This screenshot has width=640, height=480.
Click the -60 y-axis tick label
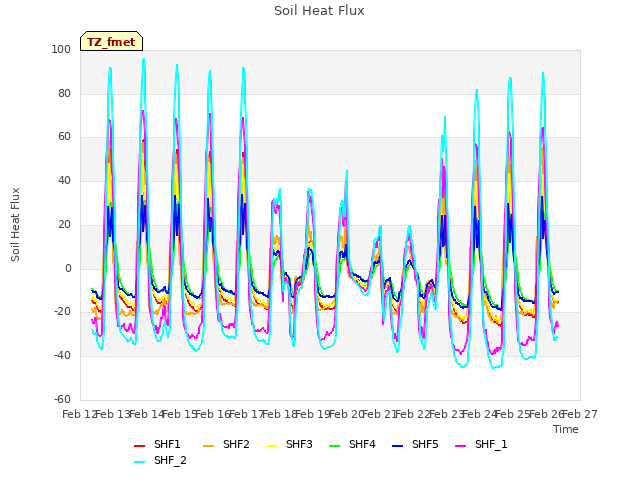62,400
